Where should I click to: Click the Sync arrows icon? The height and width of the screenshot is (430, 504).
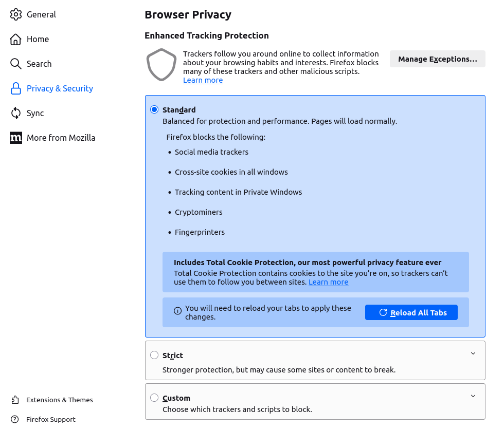(16, 113)
